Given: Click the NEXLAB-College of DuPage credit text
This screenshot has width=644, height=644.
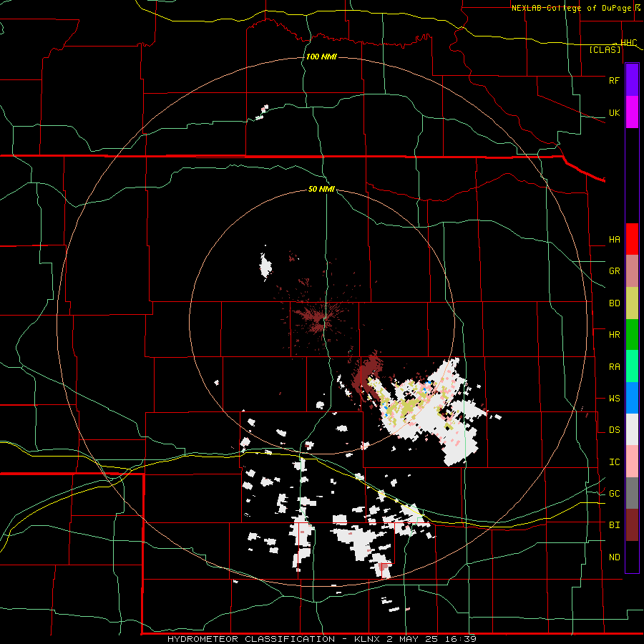Looking at the screenshot, I should (573, 8).
